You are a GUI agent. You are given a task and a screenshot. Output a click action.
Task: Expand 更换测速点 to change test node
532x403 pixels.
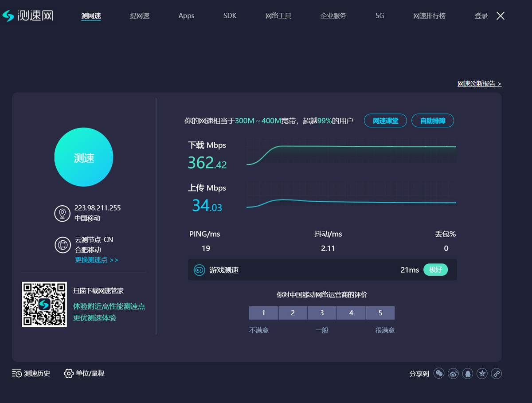(96, 260)
